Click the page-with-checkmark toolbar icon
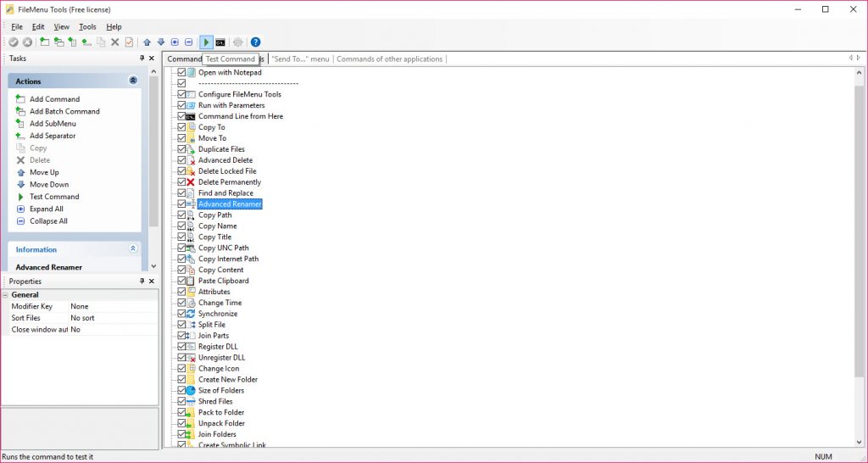The height and width of the screenshot is (463, 868). (129, 42)
